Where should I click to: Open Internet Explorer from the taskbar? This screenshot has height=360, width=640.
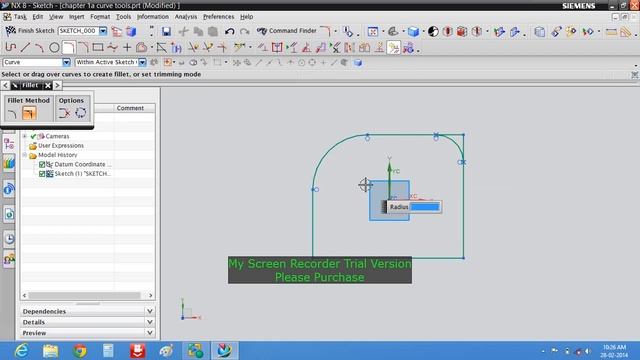pyautogui.click(x=21, y=351)
